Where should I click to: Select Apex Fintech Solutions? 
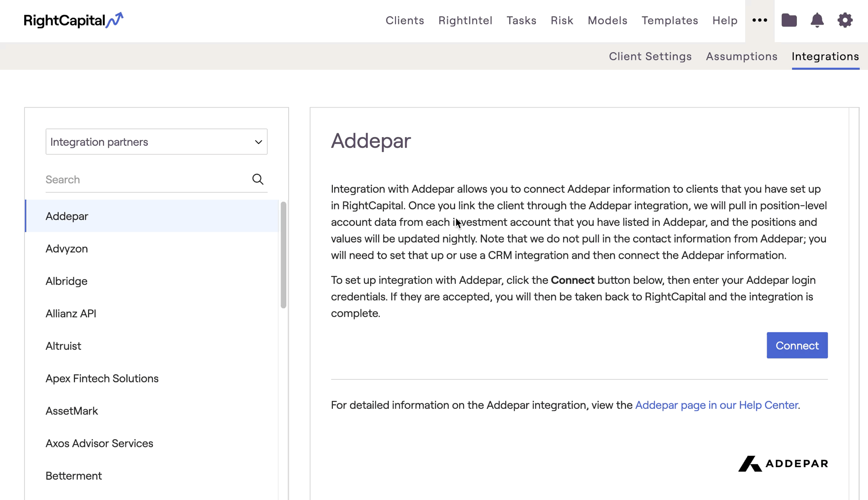pyautogui.click(x=102, y=378)
